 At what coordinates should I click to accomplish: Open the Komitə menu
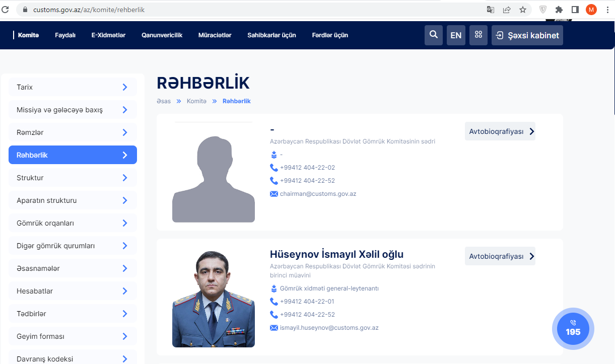click(x=28, y=35)
